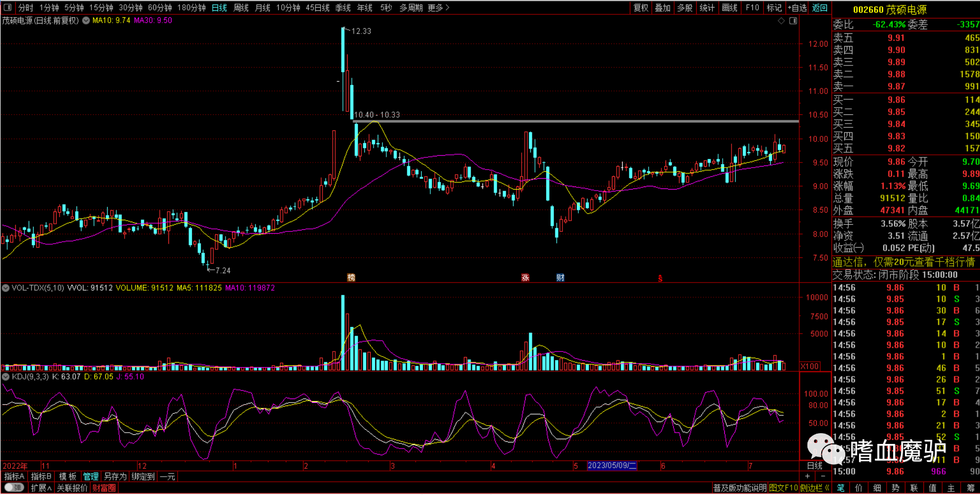Screen dimensions: 980x495
Task: Select the 30分钟 period tab
Action: tap(131, 8)
